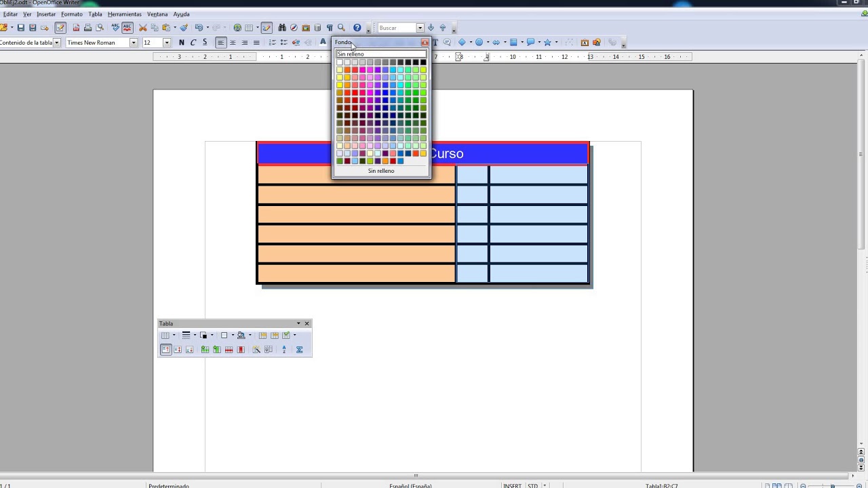This screenshot has height=488, width=868.
Task: Toggle italic C formatting
Action: pos(193,43)
